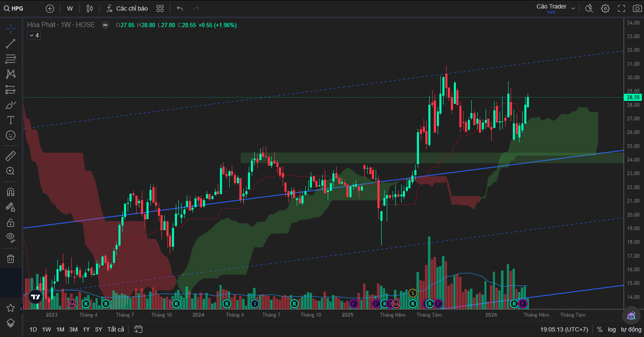Select the zoom in tool
The image size is (644, 337).
(11, 171)
